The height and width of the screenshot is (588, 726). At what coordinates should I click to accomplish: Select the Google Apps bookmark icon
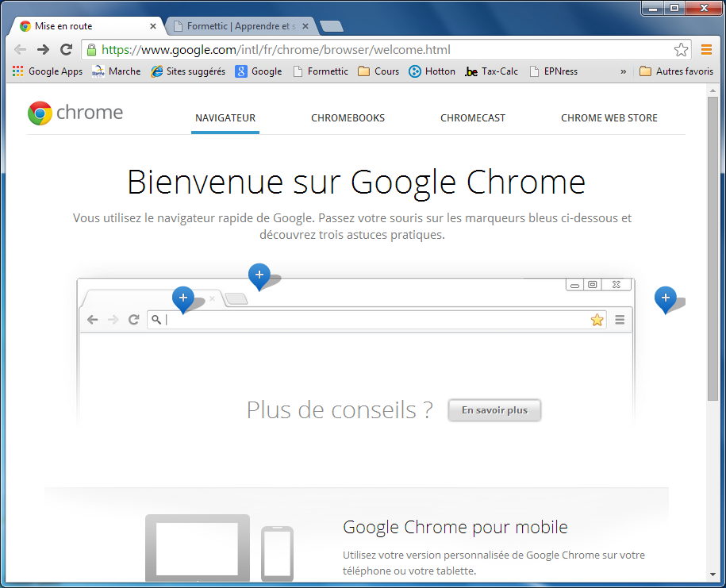click(17, 71)
